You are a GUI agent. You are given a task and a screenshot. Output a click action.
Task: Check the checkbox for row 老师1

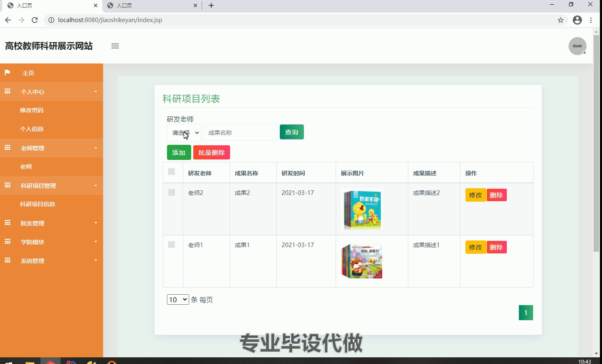tap(172, 245)
